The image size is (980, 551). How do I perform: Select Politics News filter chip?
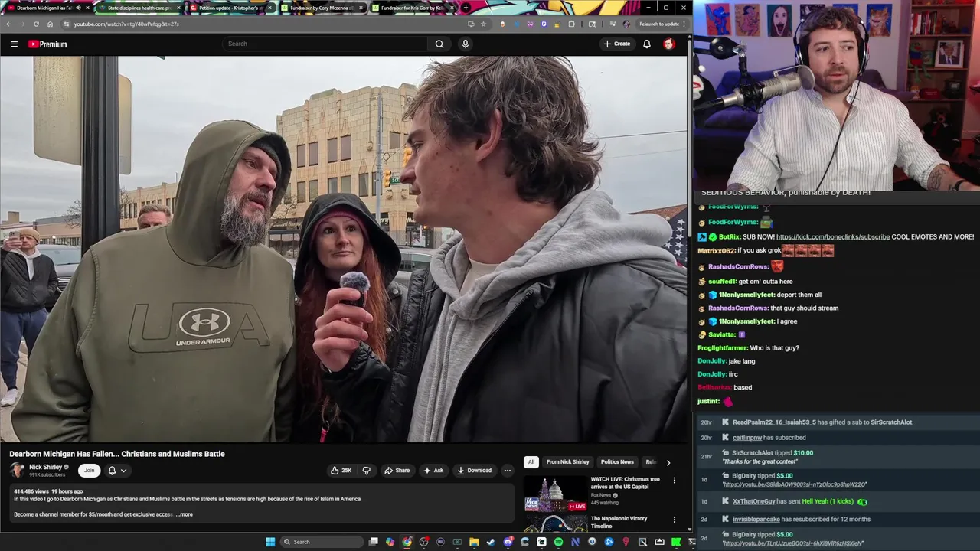click(617, 462)
